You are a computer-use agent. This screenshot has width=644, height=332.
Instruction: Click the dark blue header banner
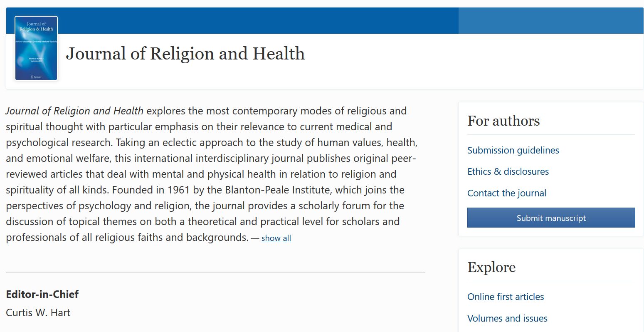258,20
